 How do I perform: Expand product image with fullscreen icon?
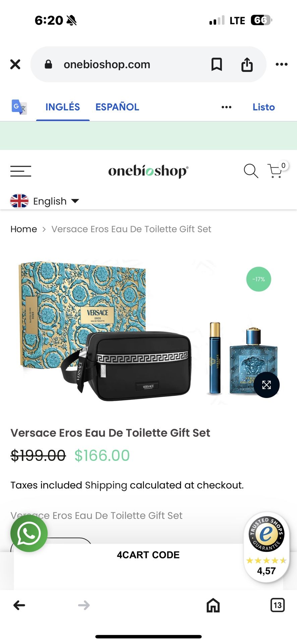pos(266,385)
